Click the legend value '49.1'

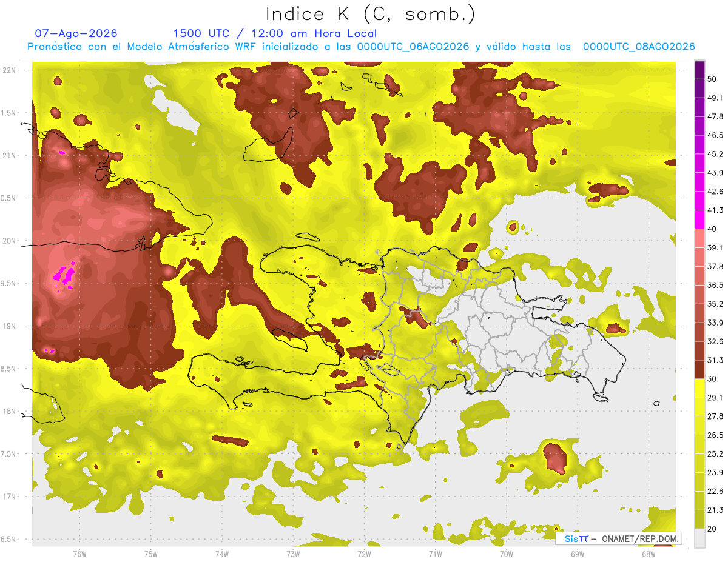point(715,98)
